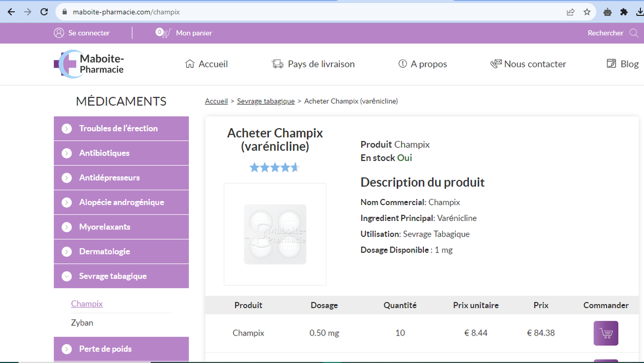Click the '0.50 mg' dosage cell

(324, 333)
